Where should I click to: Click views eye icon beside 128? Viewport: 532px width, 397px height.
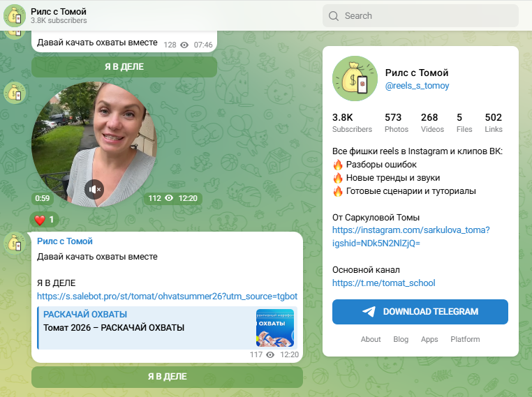(x=184, y=45)
